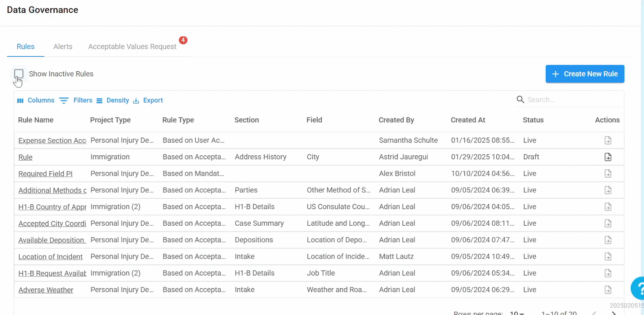Screen dimensions: 644x315
Task: Open Expense Section Acc rule link
Action: (x=52, y=140)
